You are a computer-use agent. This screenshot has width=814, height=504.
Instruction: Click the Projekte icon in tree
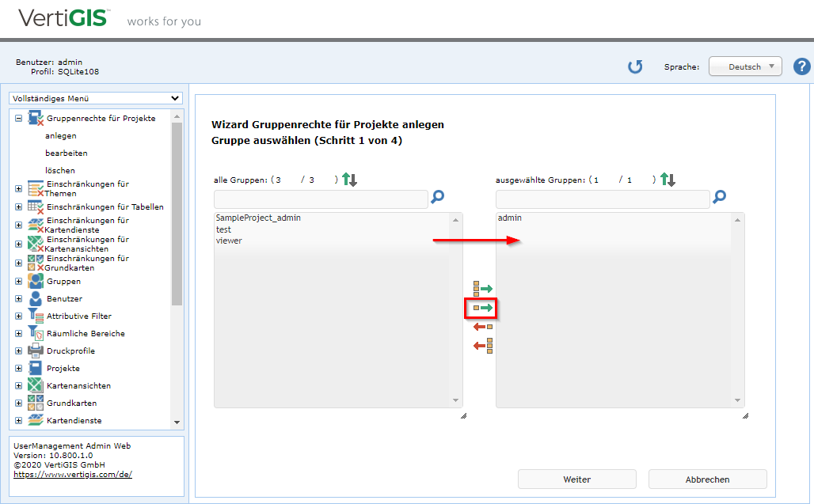(x=36, y=368)
